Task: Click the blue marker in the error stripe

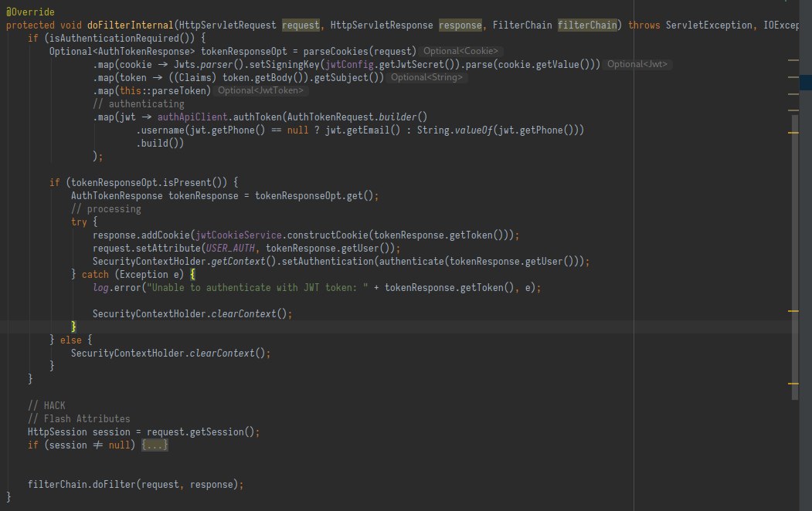Action: coord(805,83)
